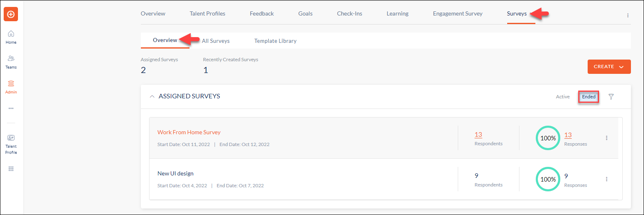Click the vertical dots menu beside top tabs
This screenshot has height=215, width=644.
click(x=628, y=16)
